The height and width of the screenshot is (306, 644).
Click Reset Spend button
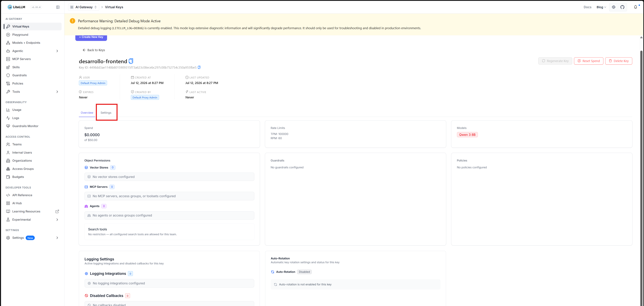pyautogui.click(x=588, y=61)
